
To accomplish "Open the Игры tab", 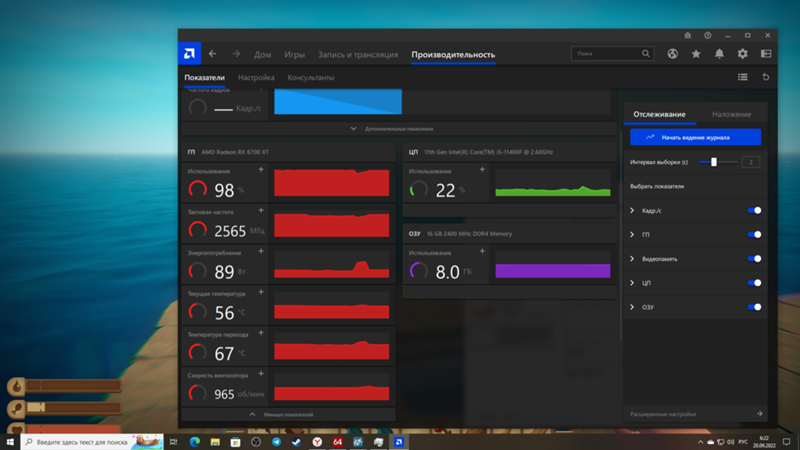I will (x=294, y=55).
